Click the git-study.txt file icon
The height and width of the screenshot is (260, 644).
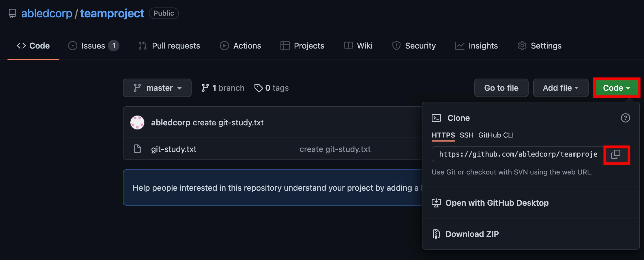pyautogui.click(x=137, y=149)
